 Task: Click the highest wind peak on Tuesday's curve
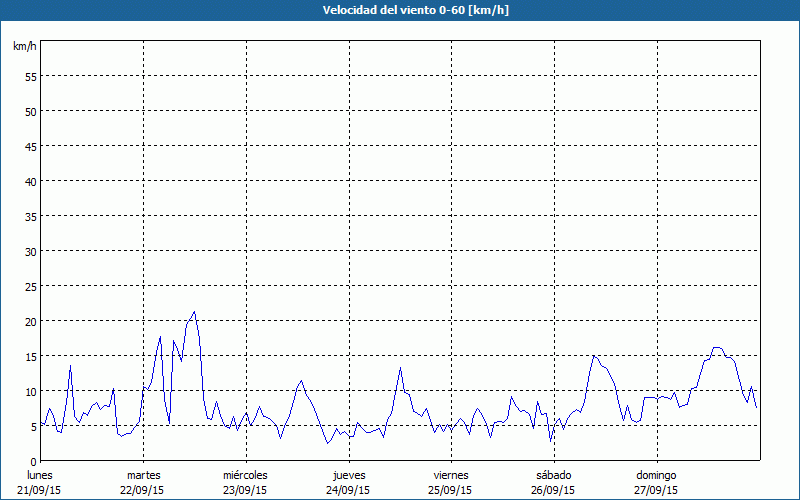point(194,312)
